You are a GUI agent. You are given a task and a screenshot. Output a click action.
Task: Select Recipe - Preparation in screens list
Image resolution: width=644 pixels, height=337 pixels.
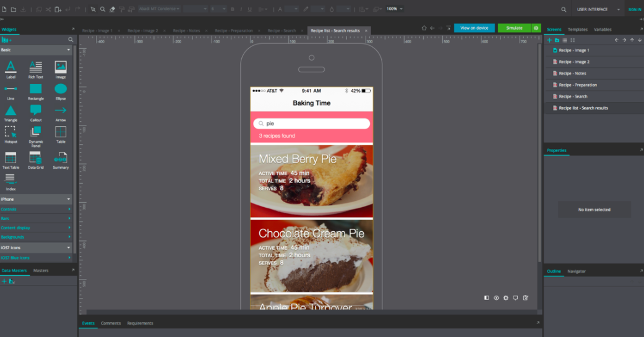point(578,85)
